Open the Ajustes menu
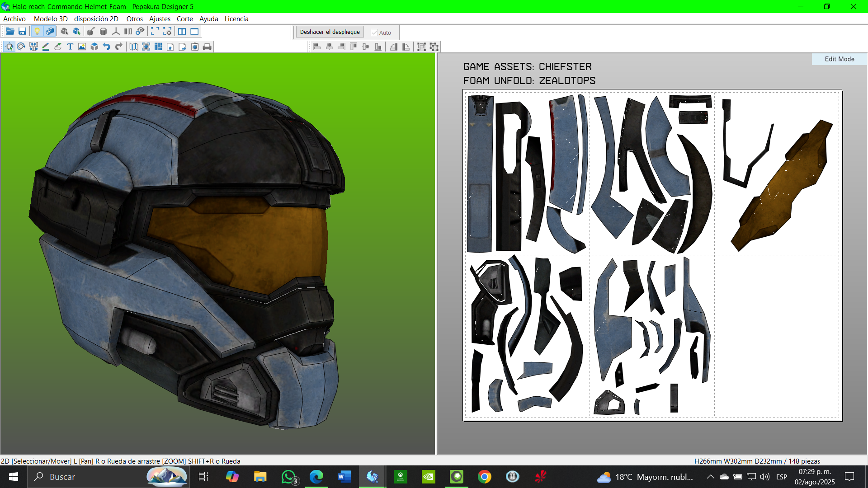The width and height of the screenshot is (868, 488). click(160, 19)
